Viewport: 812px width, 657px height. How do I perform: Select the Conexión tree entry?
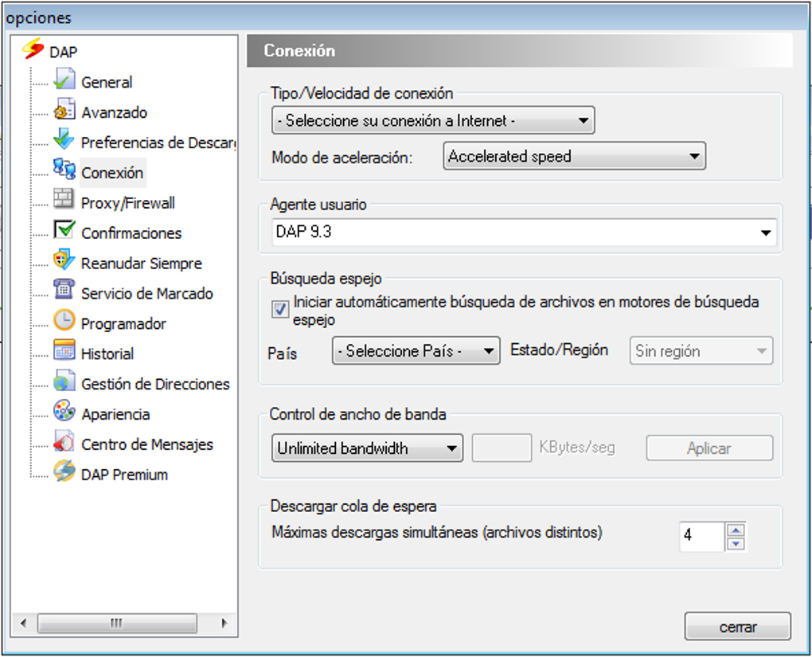pos(112,173)
